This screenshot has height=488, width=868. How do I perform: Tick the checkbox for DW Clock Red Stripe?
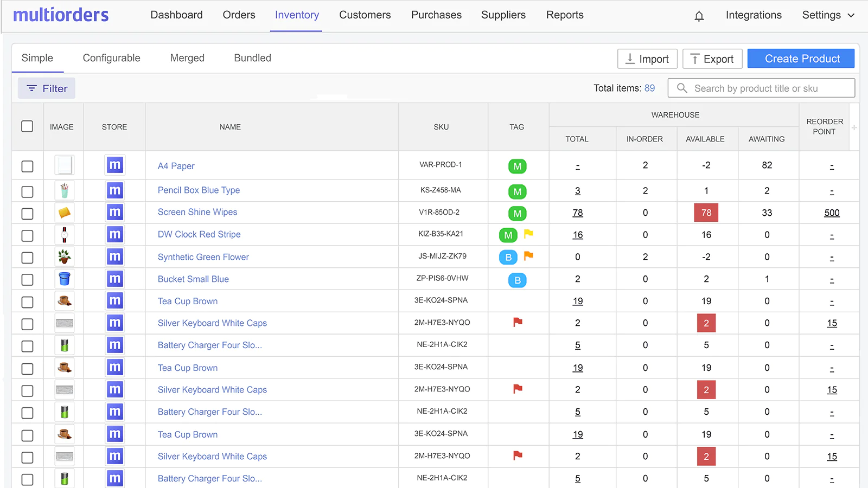pyautogui.click(x=27, y=235)
